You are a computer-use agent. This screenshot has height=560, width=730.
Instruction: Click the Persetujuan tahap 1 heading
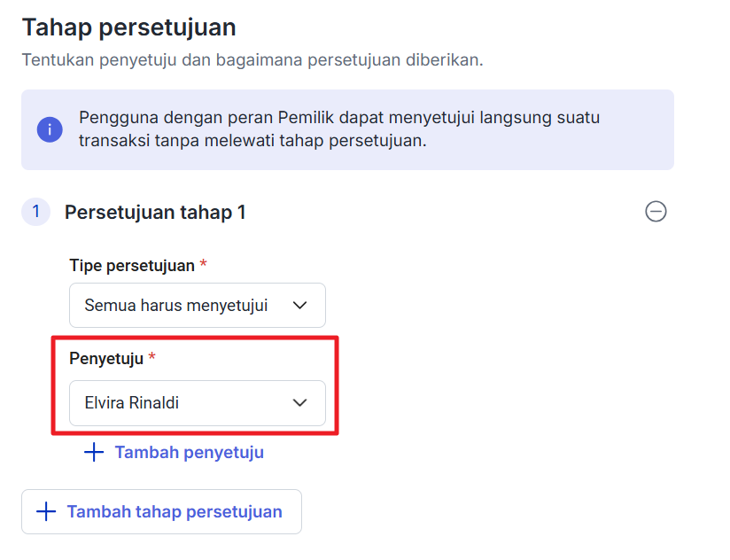(155, 213)
